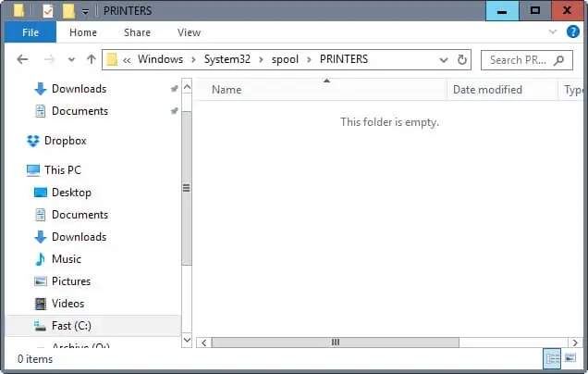The width and height of the screenshot is (588, 374).
Task: Navigate to spool in the breadcrumb
Action: click(285, 59)
